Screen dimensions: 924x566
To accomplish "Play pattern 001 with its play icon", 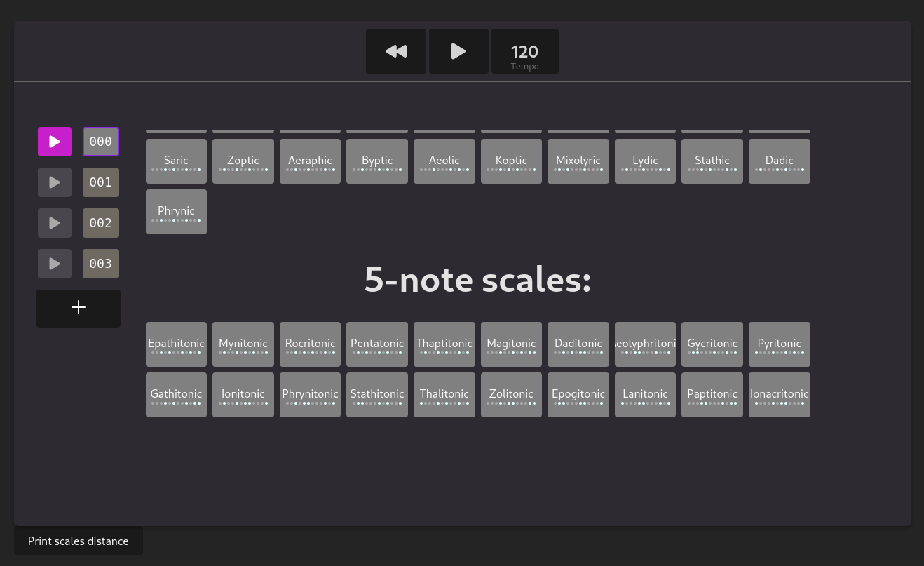I will coord(55,182).
